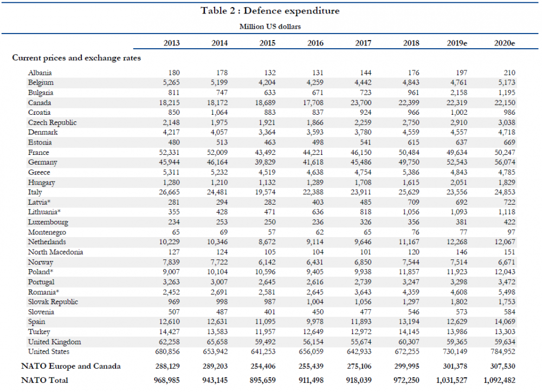
Task: Select the Albania row label
Action: (x=40, y=73)
